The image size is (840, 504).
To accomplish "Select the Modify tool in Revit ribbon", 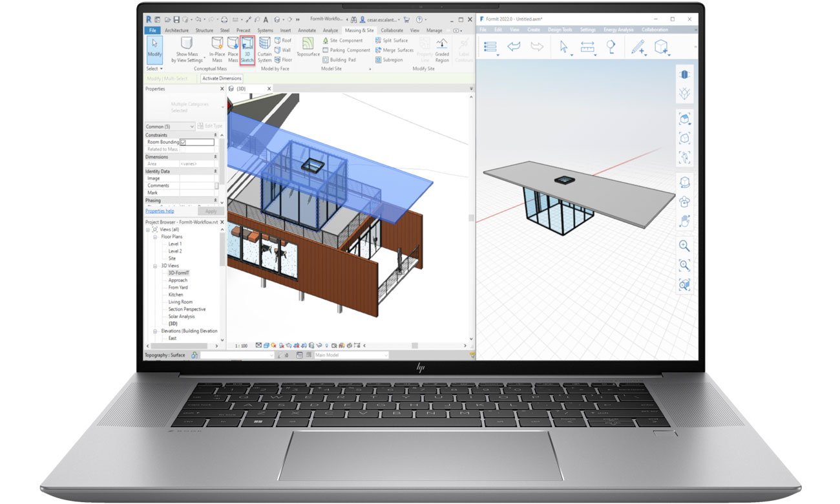I will [154, 49].
